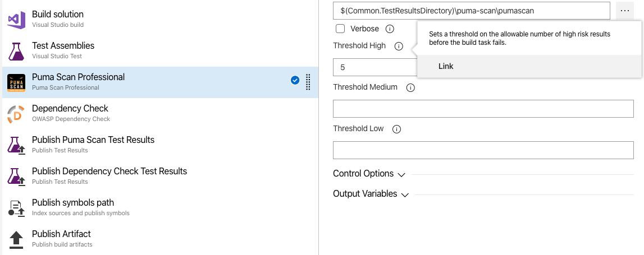
Task: Click the OWASP Dependency Check icon
Action: (16, 114)
